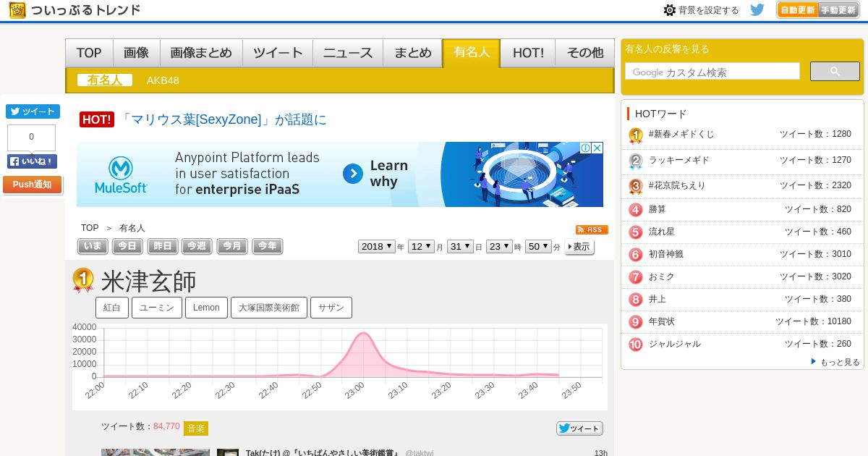Click the 紅白 keyword tag

[112, 308]
